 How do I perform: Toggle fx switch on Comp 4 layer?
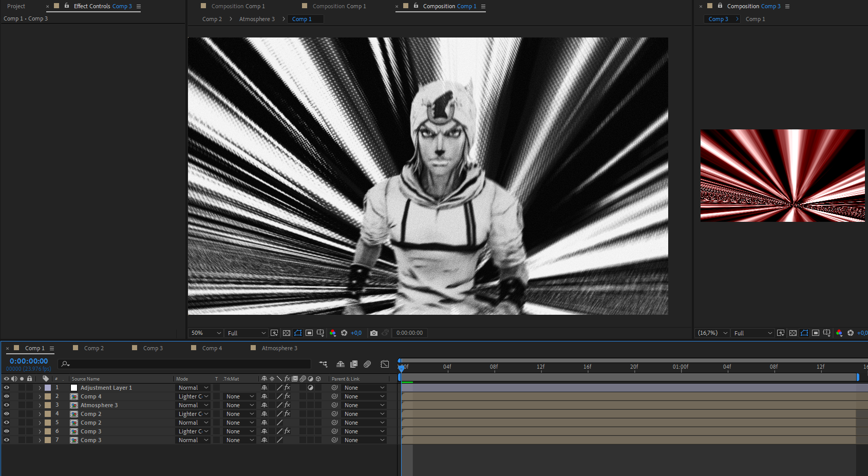(x=287, y=396)
